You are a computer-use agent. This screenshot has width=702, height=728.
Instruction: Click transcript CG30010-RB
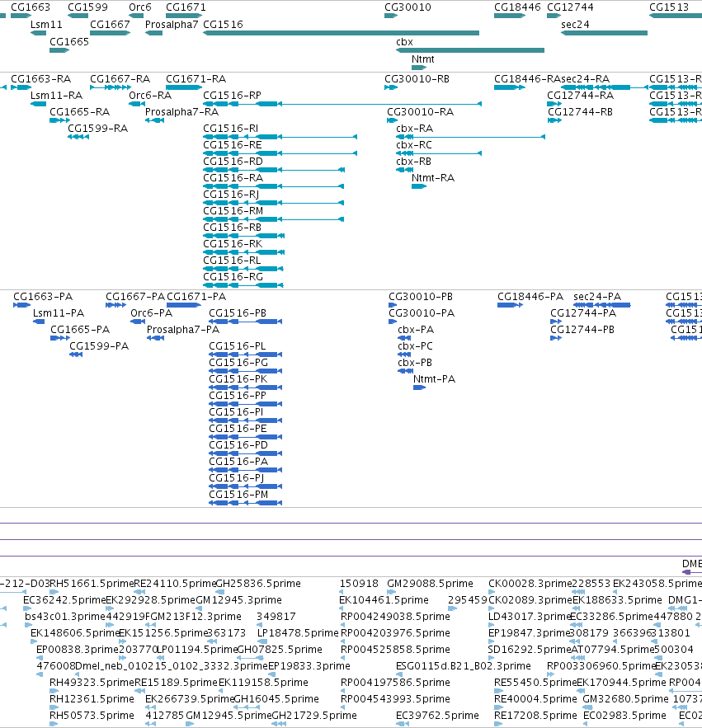[391, 87]
